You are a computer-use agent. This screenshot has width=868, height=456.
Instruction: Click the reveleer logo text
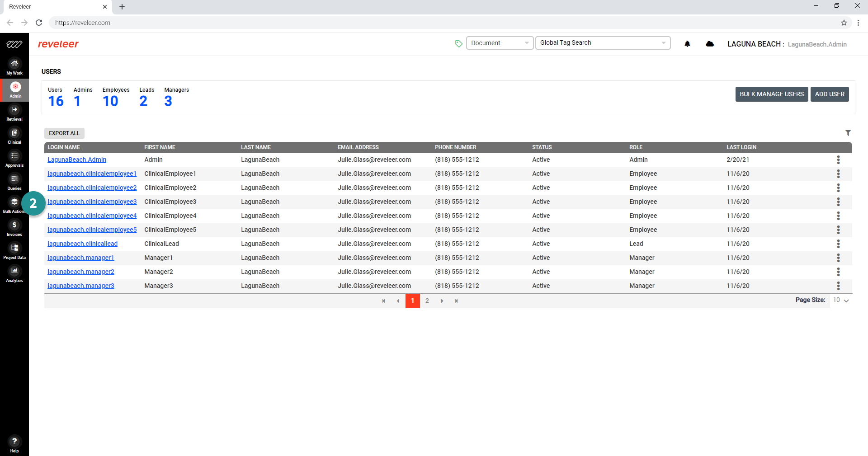(x=58, y=44)
